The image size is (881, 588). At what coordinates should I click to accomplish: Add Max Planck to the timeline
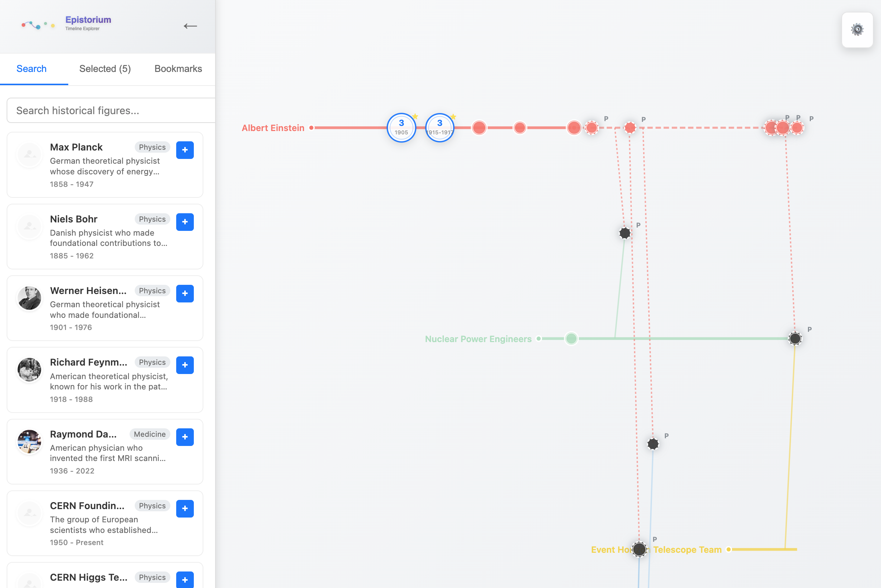pos(185,150)
